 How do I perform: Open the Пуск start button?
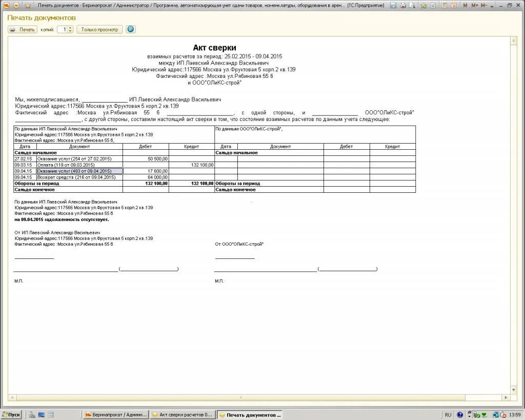11,415
